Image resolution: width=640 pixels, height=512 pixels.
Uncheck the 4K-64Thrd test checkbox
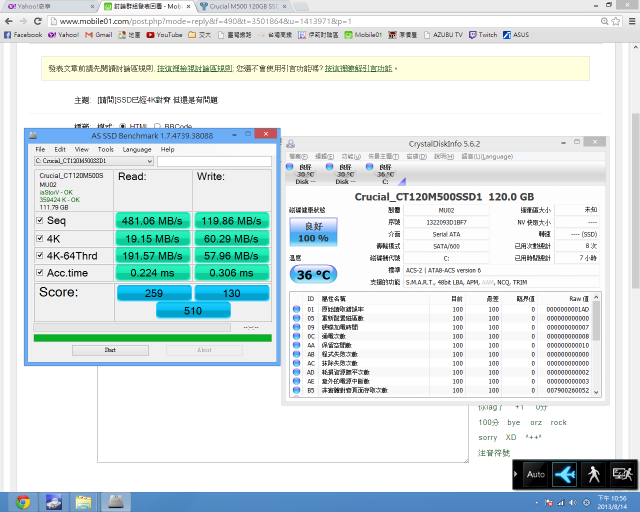tap(40, 256)
